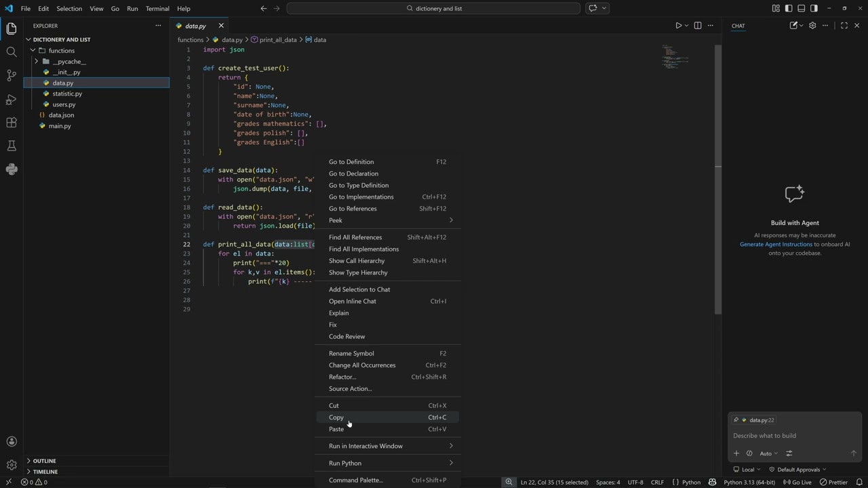
Task: Click the Python language mode in the status bar
Action: point(691,483)
